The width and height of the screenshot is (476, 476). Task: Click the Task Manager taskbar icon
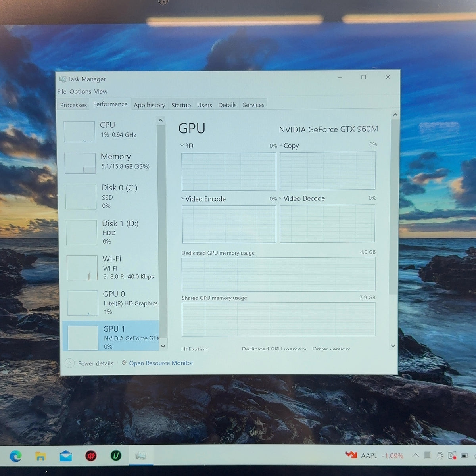click(140, 456)
